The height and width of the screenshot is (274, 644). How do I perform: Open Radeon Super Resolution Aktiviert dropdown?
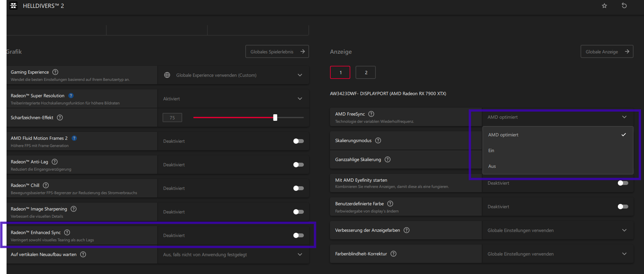click(233, 99)
